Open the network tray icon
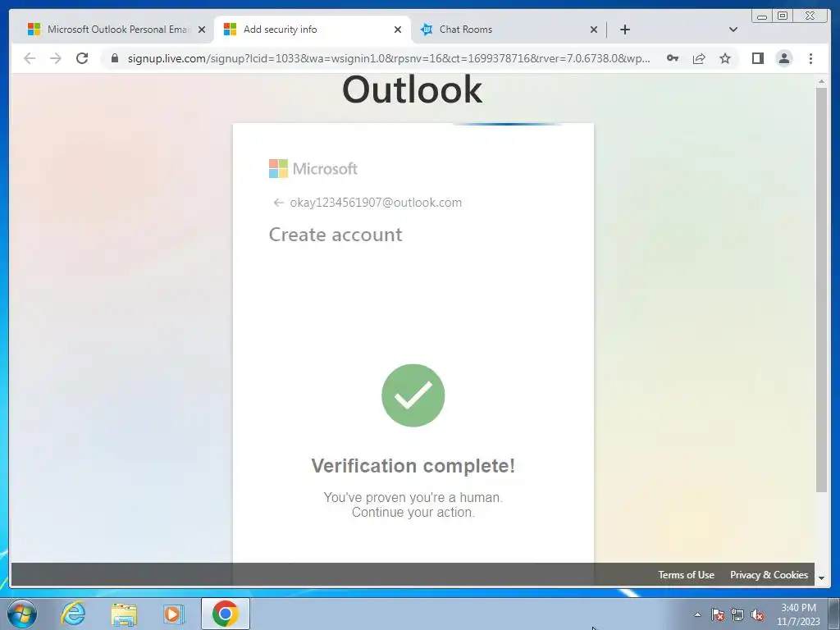 737,614
